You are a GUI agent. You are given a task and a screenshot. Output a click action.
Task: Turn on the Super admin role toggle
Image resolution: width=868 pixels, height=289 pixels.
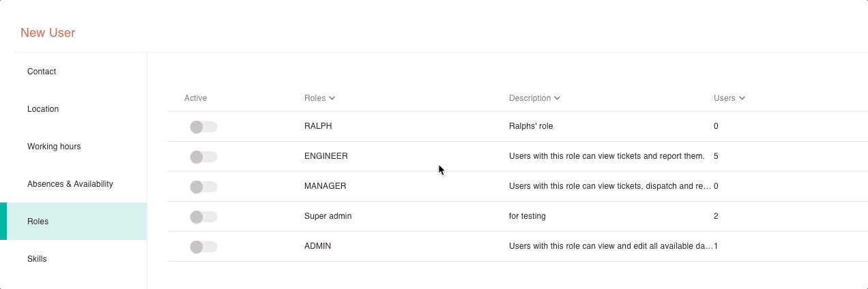pos(203,217)
